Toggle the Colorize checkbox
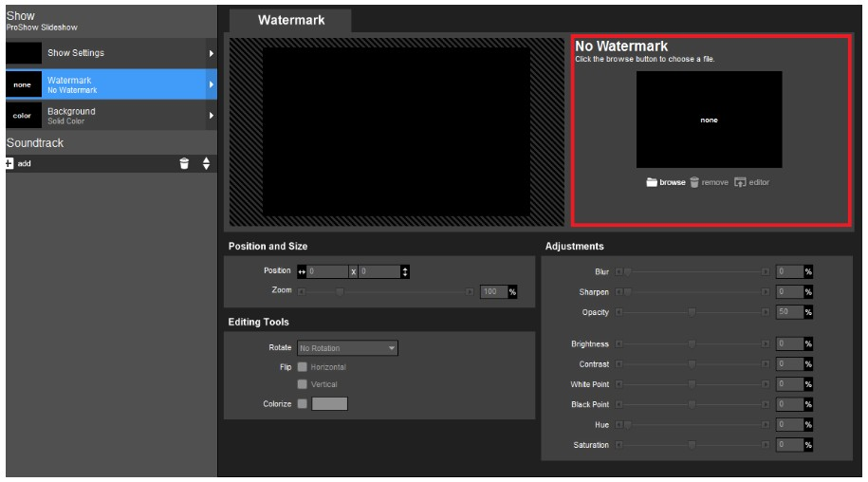The image size is (868, 482). coord(303,403)
